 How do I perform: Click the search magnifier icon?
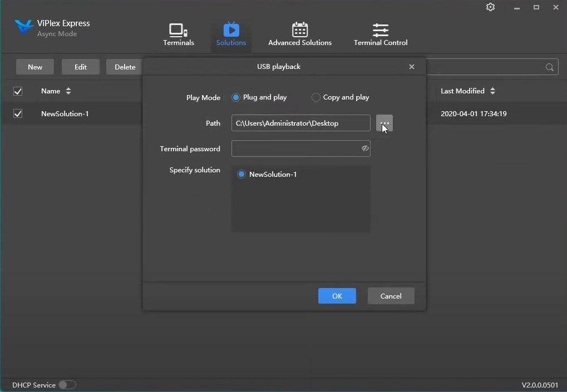[549, 67]
